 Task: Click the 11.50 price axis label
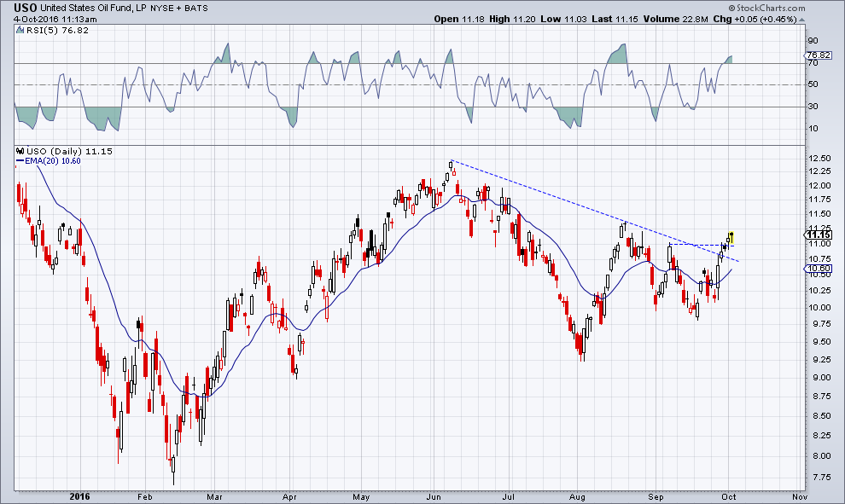pos(819,214)
